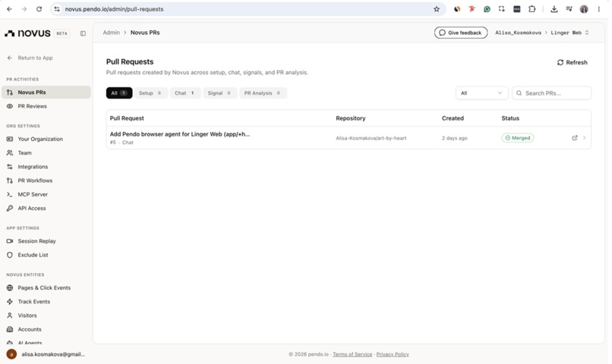This screenshot has width=612, height=364.
Task: Open the Team page
Action: (x=46, y=152)
